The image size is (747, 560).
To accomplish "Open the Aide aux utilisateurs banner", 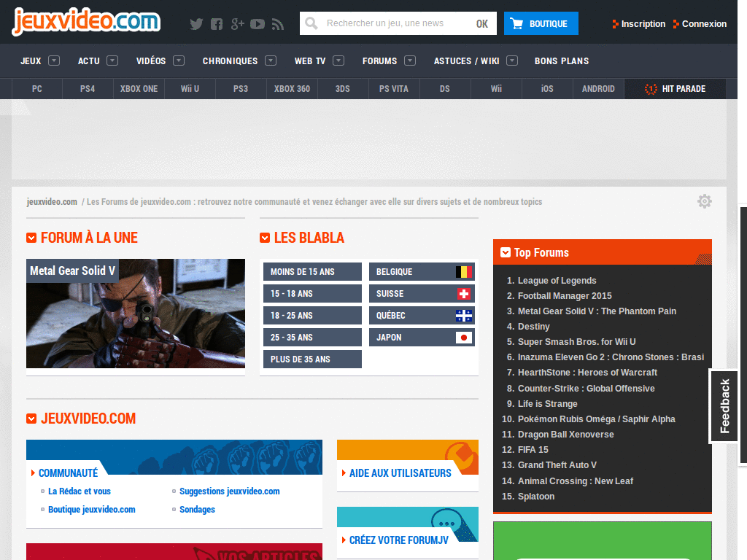I will point(408,465).
